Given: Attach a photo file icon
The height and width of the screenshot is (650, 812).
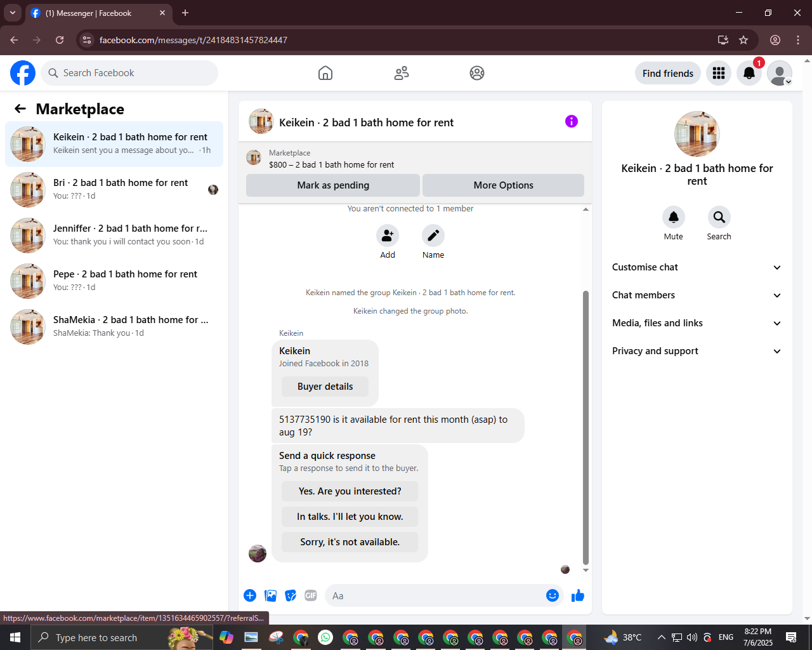Looking at the screenshot, I should (x=271, y=595).
